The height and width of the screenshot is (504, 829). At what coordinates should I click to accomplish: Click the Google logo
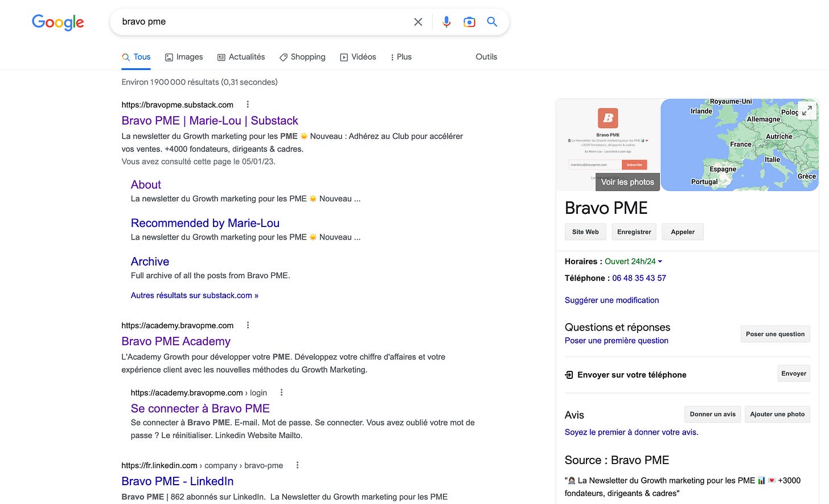tap(58, 22)
